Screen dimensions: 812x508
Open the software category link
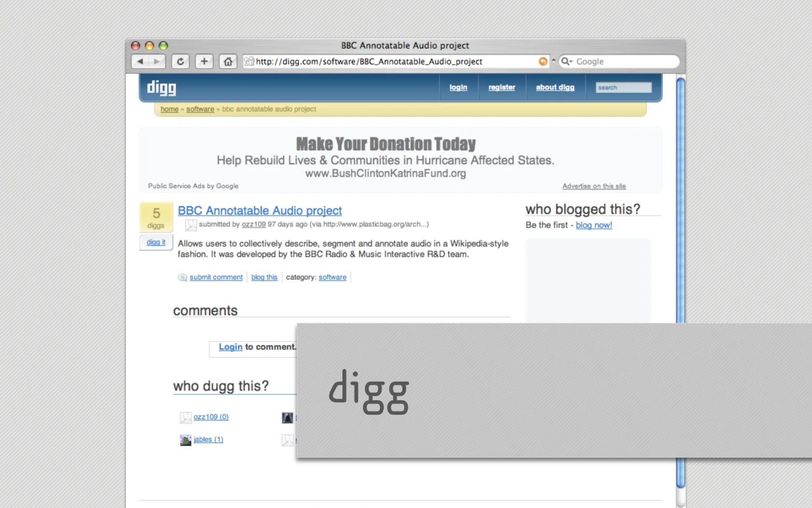click(333, 277)
